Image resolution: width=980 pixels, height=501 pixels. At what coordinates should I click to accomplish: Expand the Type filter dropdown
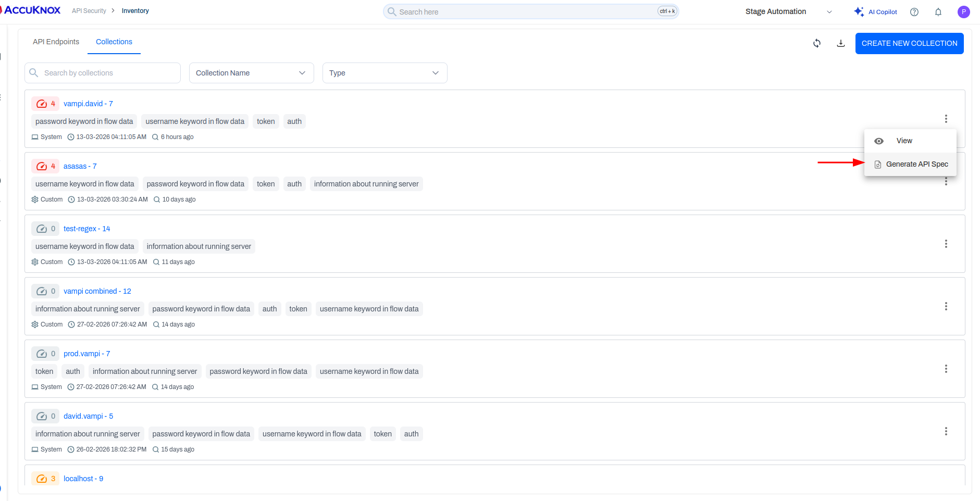pyautogui.click(x=436, y=72)
